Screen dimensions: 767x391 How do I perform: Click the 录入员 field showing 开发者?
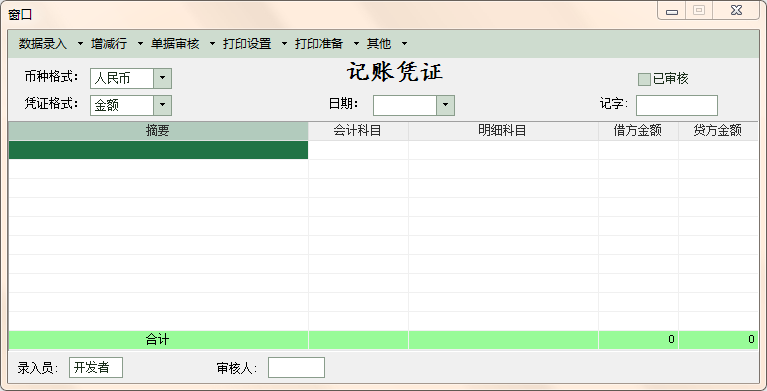point(96,368)
